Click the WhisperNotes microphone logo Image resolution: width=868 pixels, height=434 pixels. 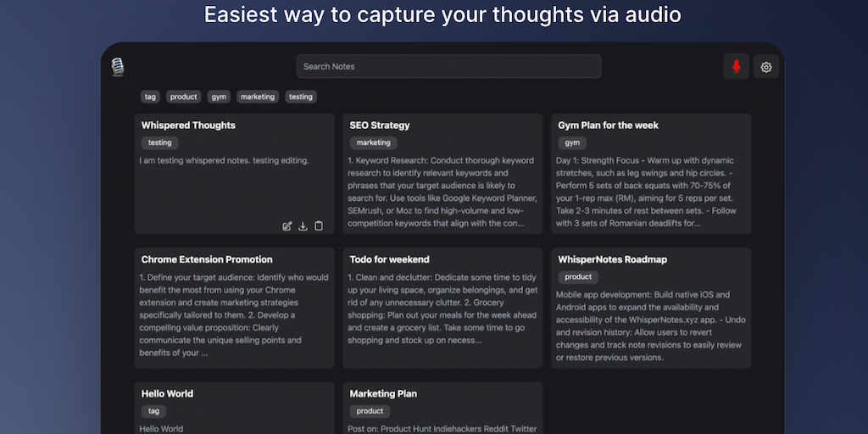pyautogui.click(x=118, y=67)
